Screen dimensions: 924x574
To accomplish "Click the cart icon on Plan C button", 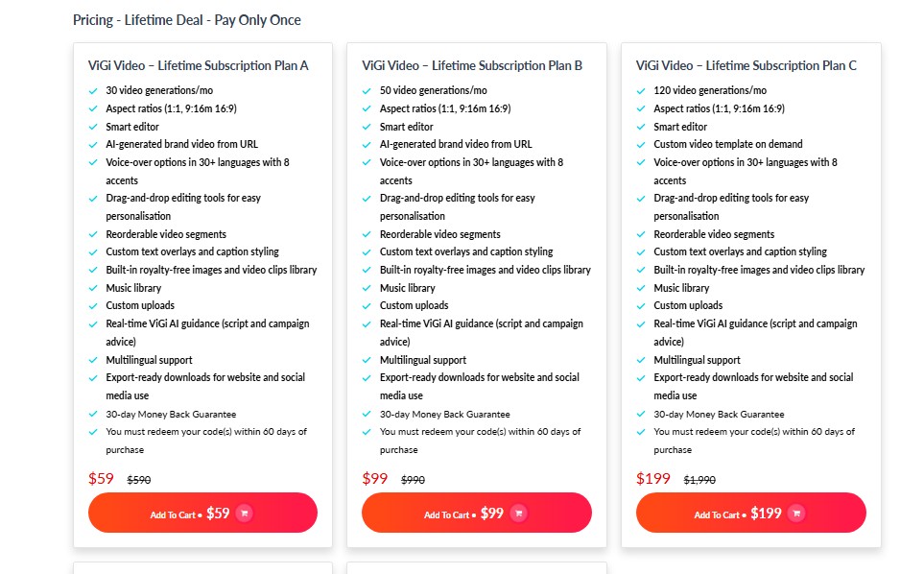I will [795, 513].
